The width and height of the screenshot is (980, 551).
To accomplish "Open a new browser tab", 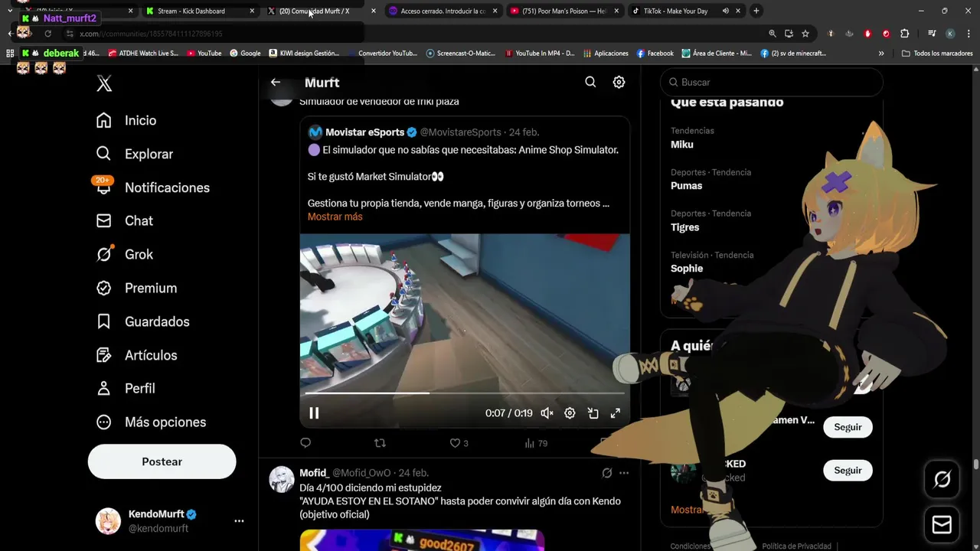I will click(756, 11).
